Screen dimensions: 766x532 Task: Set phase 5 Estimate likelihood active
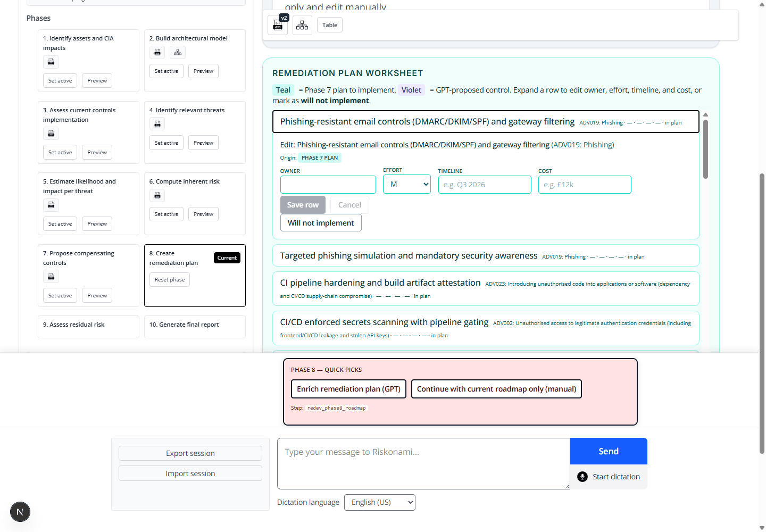(x=60, y=224)
